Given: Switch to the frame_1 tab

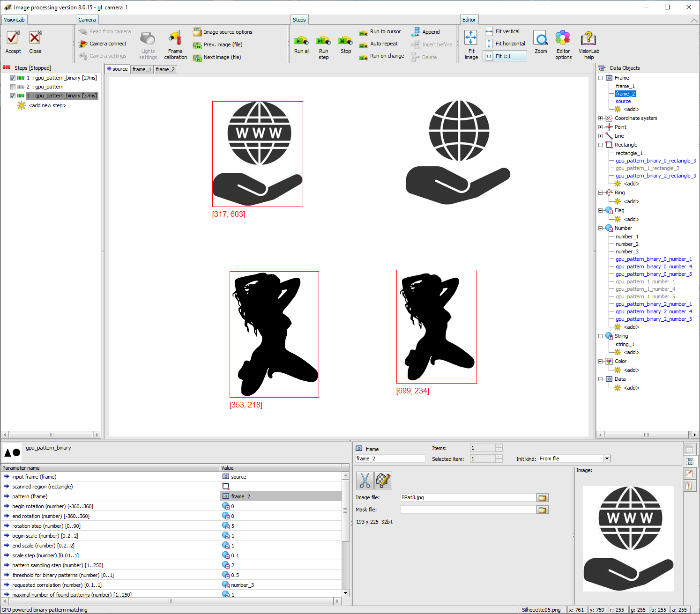Looking at the screenshot, I should [x=141, y=69].
